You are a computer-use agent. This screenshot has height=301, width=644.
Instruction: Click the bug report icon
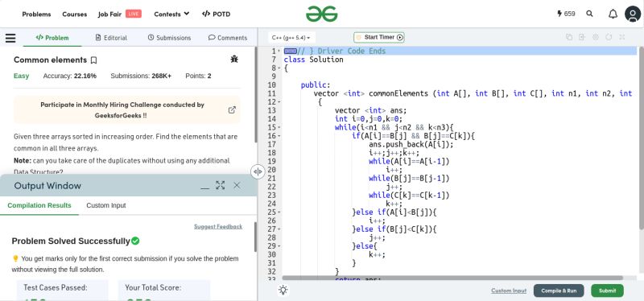(234, 59)
